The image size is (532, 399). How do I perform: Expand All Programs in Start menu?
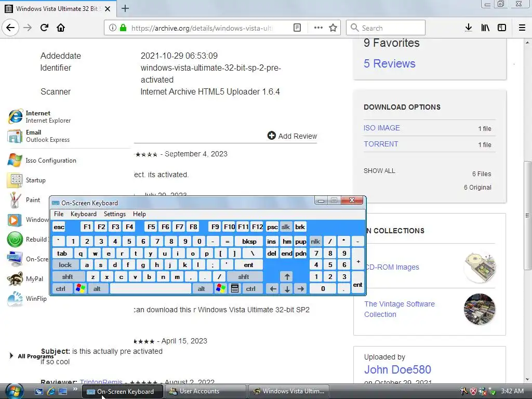31,356
